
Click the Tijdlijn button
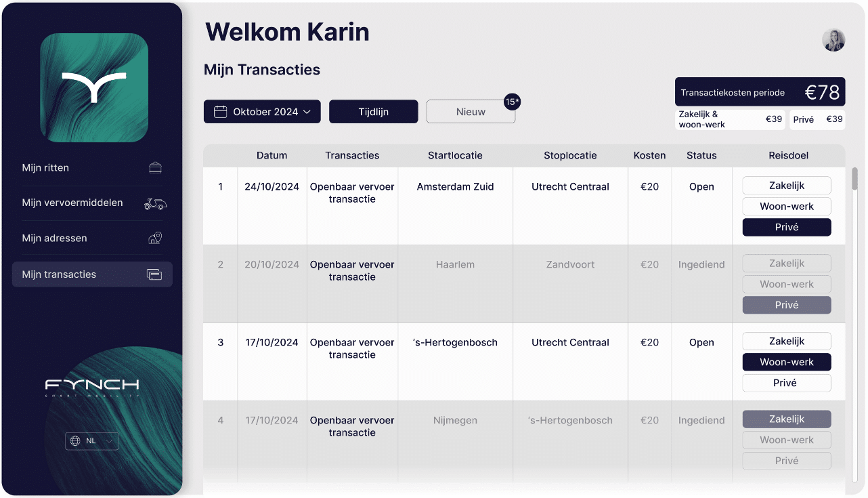pos(373,112)
